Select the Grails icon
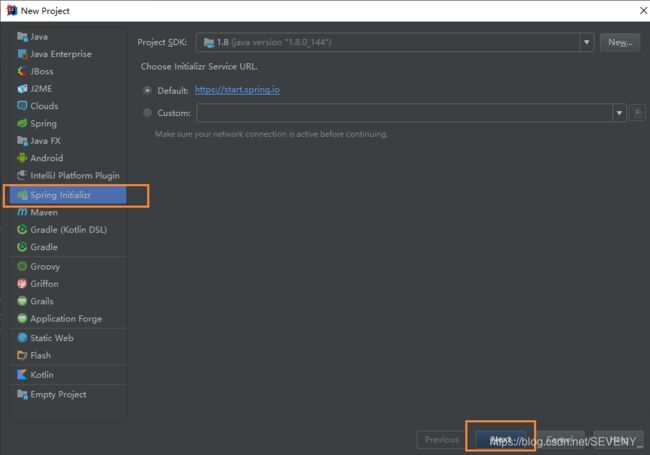650x455 pixels. coord(22,301)
